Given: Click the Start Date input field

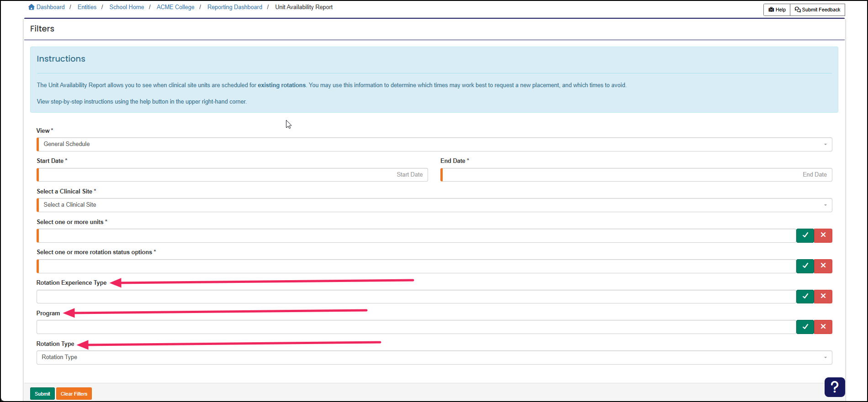Looking at the screenshot, I should point(232,175).
